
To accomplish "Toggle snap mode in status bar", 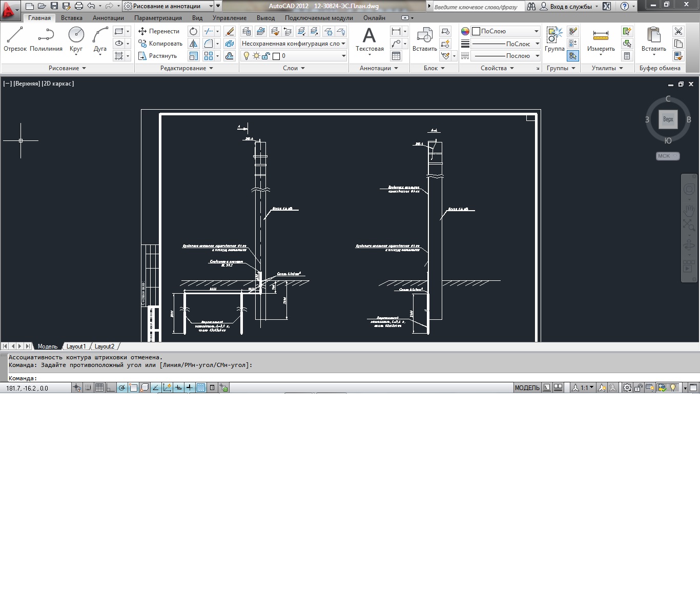I will pos(88,388).
